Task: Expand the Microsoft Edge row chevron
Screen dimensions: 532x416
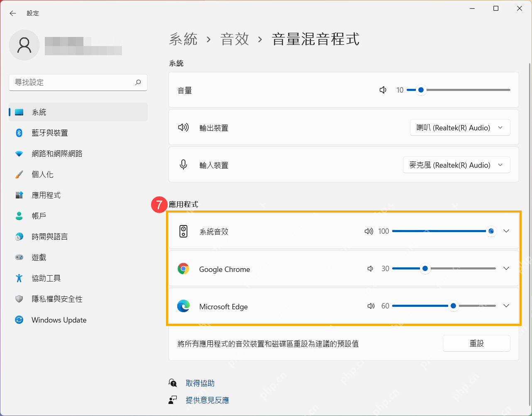Action: (x=506, y=306)
